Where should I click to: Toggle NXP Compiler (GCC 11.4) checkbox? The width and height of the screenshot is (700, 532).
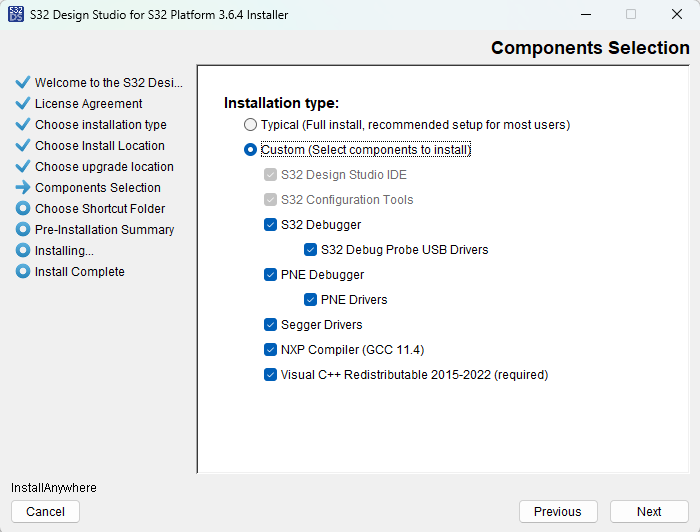[x=270, y=349]
